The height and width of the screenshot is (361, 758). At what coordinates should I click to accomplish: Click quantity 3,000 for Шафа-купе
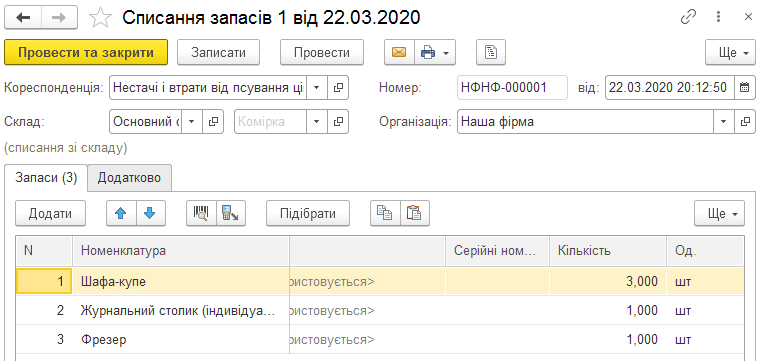pyautogui.click(x=608, y=282)
